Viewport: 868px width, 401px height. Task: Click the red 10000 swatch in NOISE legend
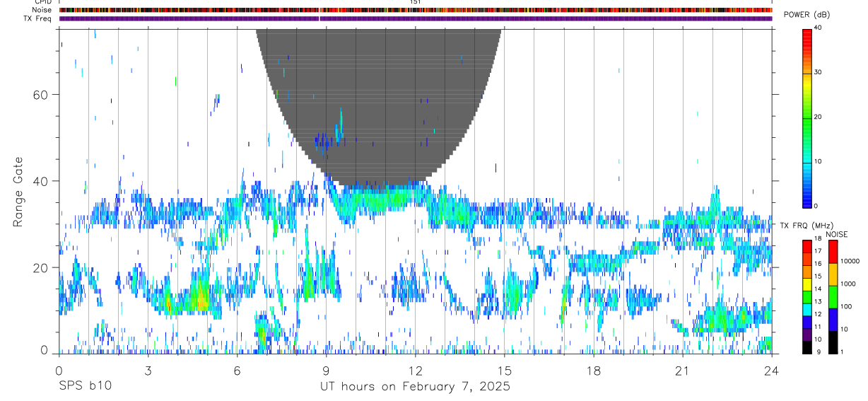832,252
